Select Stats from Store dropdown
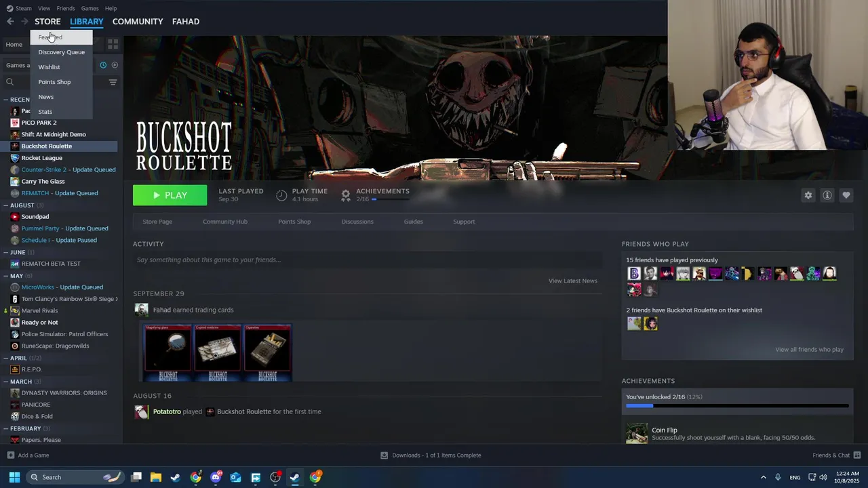Image resolution: width=868 pixels, height=488 pixels. point(61,112)
